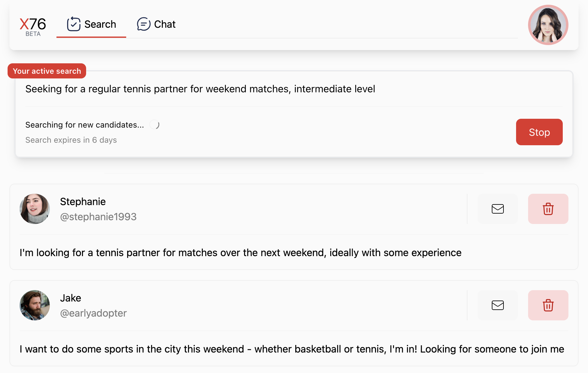This screenshot has width=588, height=373.
Task: Switch to the Chat tab
Action: pos(156,24)
